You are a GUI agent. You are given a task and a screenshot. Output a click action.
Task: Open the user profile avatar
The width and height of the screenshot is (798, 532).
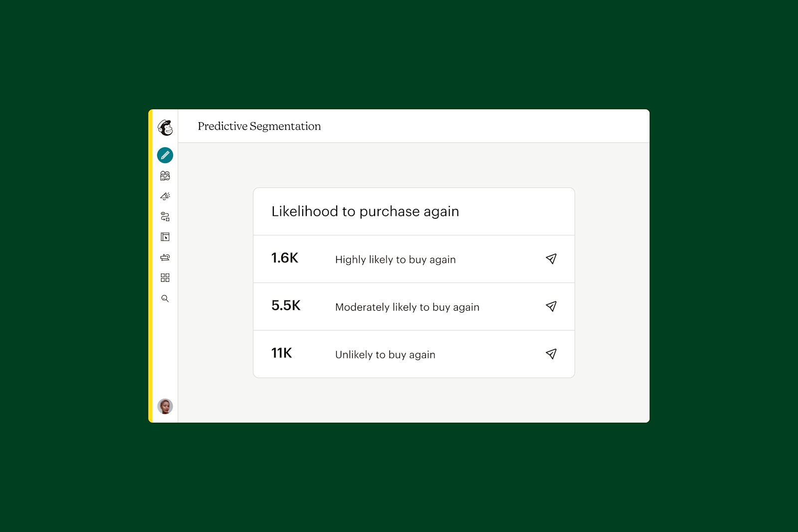[165, 406]
